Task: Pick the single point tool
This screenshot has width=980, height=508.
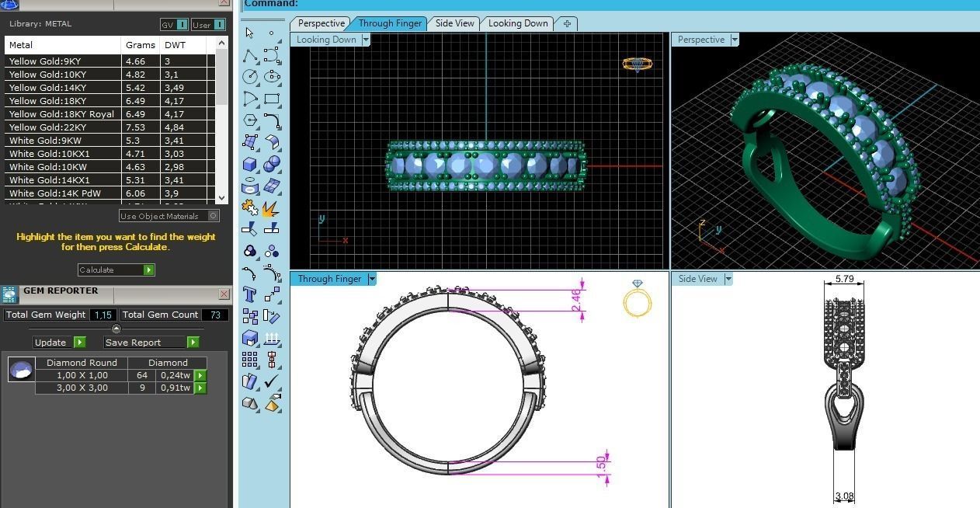Action: click(x=271, y=33)
